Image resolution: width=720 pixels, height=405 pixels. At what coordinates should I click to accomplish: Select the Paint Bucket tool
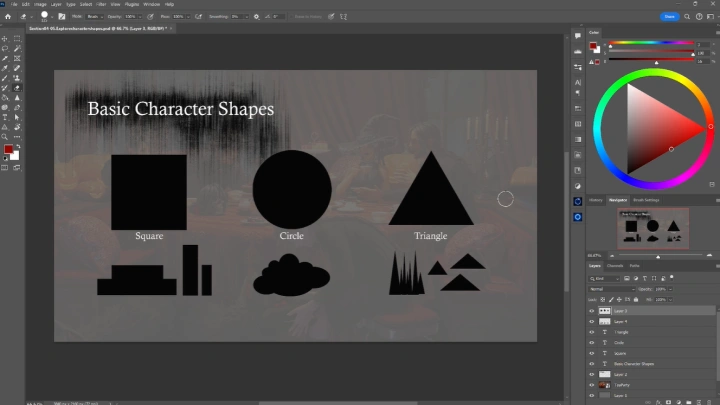[5, 97]
